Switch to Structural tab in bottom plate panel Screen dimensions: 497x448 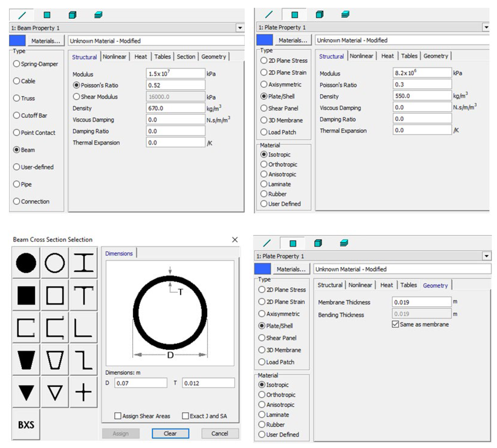point(330,285)
